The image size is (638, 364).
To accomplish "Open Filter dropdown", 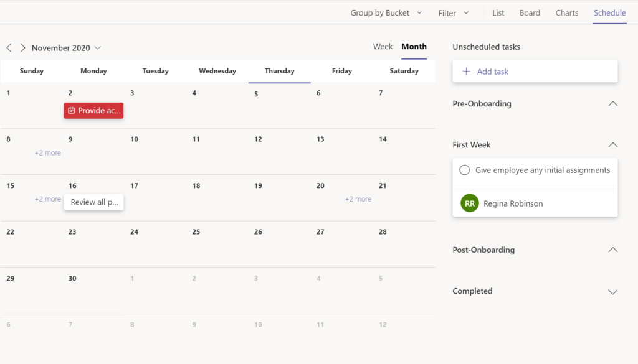I will click(x=454, y=13).
